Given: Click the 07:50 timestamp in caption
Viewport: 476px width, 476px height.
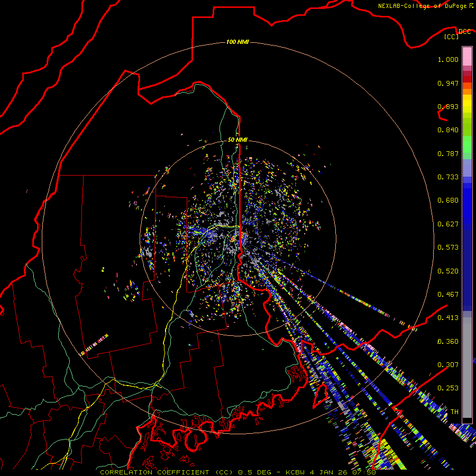Looking at the screenshot, I should tap(364, 472).
